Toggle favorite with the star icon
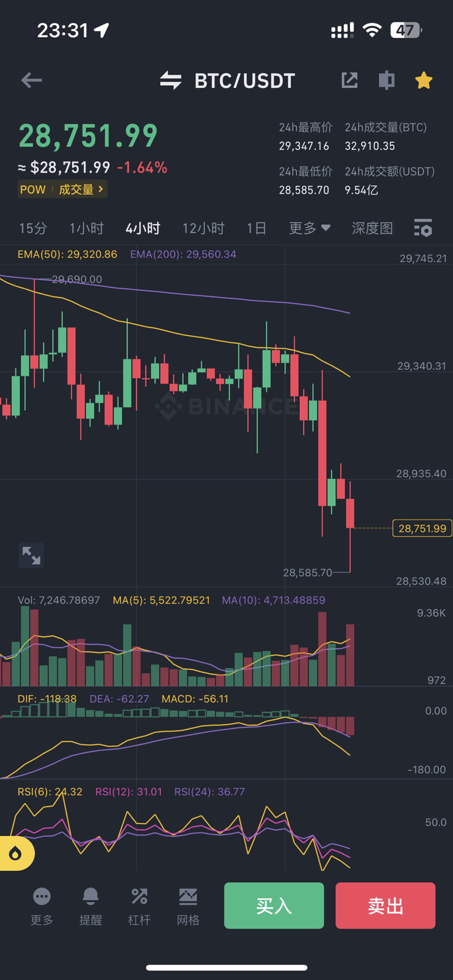This screenshot has width=453, height=980. (423, 80)
